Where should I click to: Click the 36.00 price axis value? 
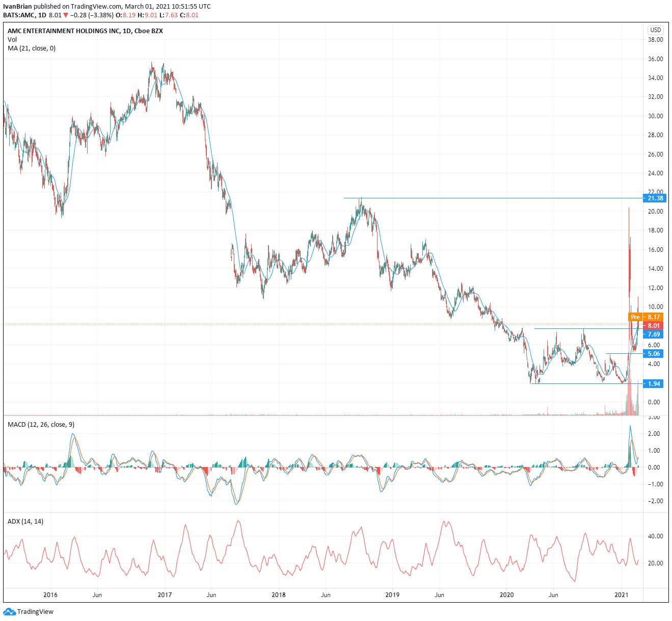click(x=655, y=59)
